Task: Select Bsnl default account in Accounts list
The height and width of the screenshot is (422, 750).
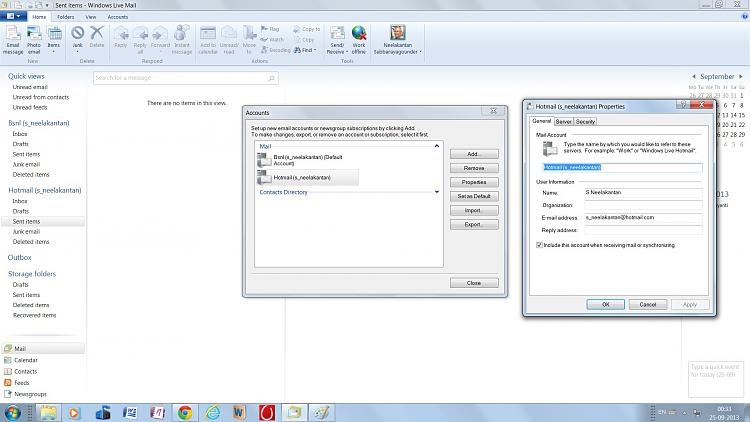Action: pos(308,160)
